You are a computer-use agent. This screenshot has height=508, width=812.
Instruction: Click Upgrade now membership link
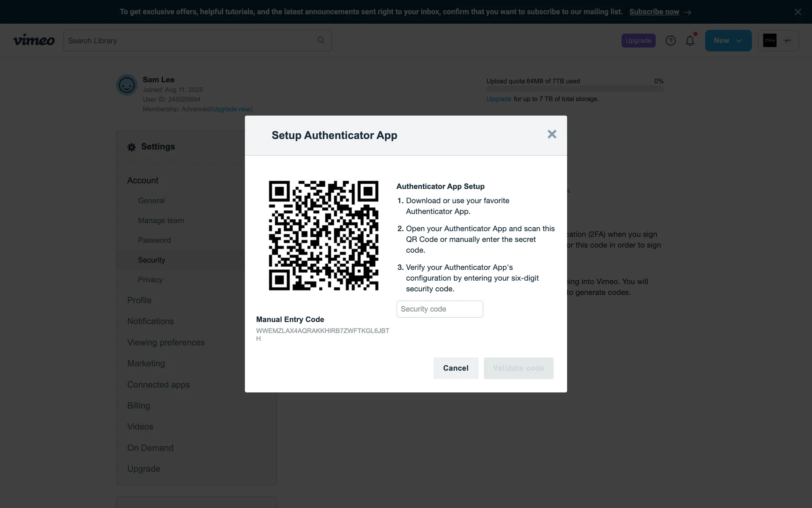click(x=231, y=109)
